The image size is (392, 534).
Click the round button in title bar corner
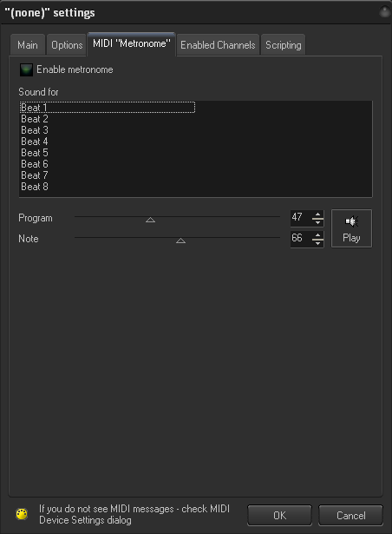(x=384, y=12)
